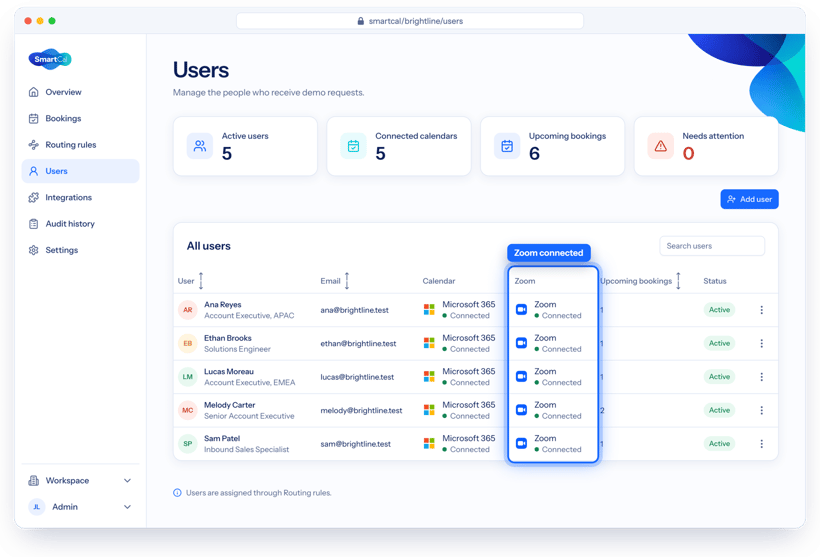
Task: Click the lock icon in address bar
Action: point(360,21)
